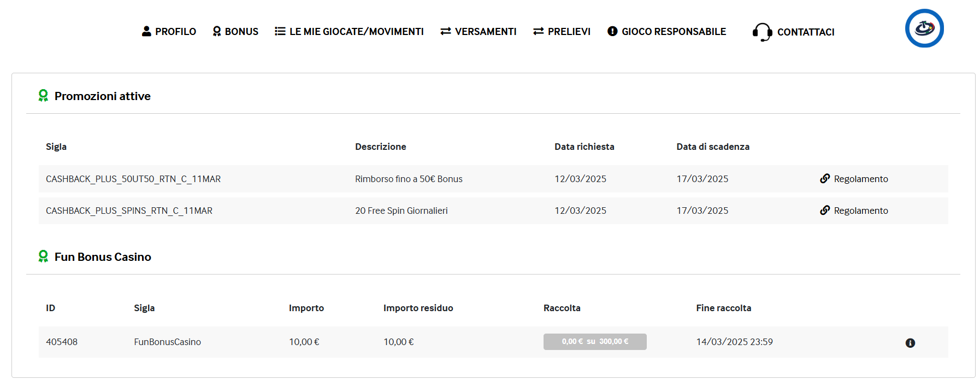Viewport: 980px width, 391px height.
Task: Open Le Mie Giocate/Movimenti section
Action: click(x=356, y=32)
